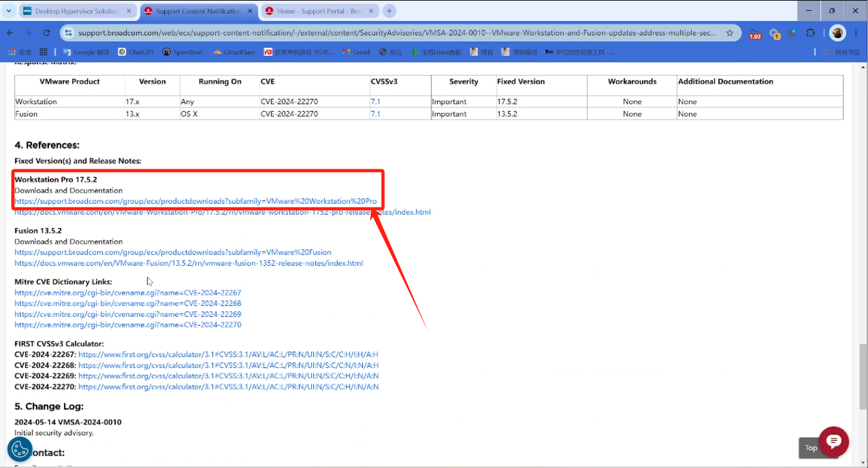Open the Chrome three-dot menu
This screenshot has height=468, width=868.
tap(856, 32)
